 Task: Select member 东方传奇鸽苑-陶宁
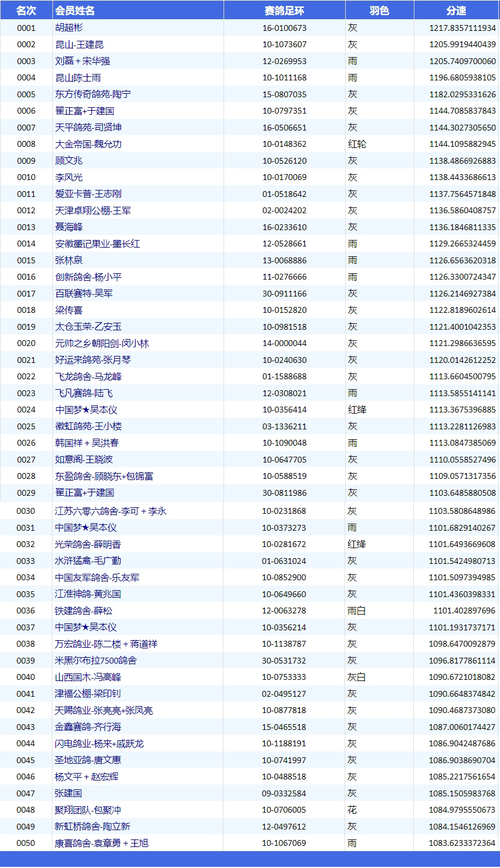point(93,94)
